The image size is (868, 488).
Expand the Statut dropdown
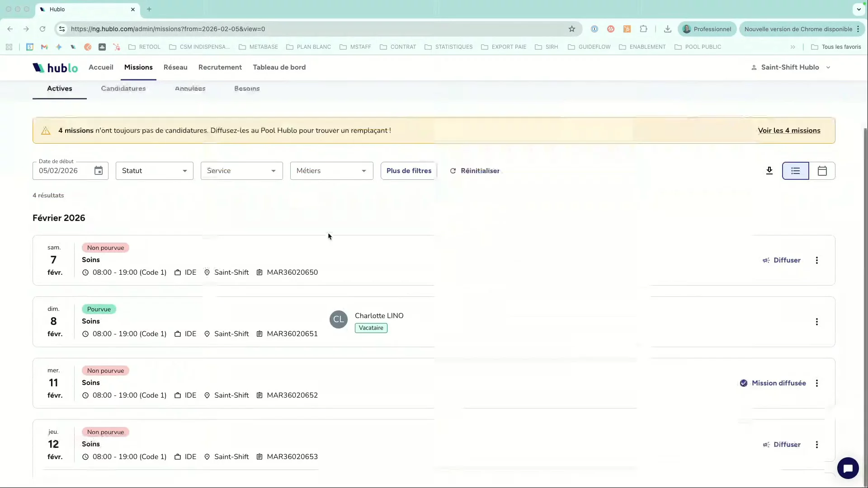(154, 171)
